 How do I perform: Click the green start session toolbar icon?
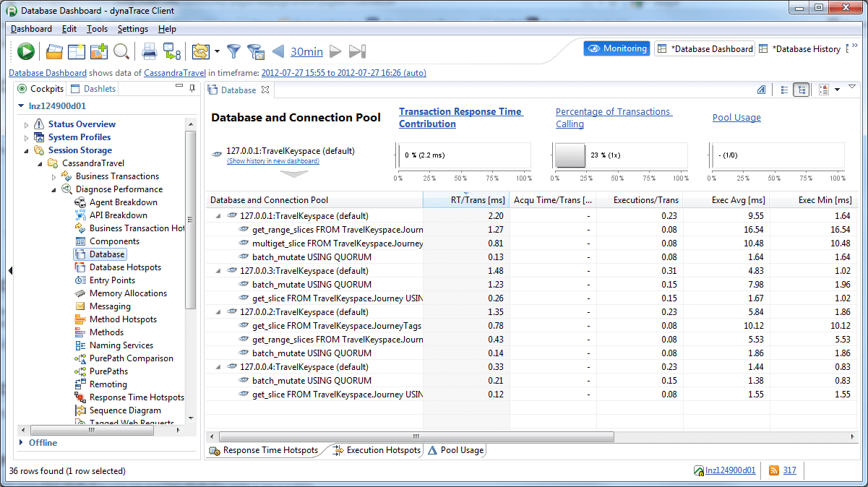point(26,51)
